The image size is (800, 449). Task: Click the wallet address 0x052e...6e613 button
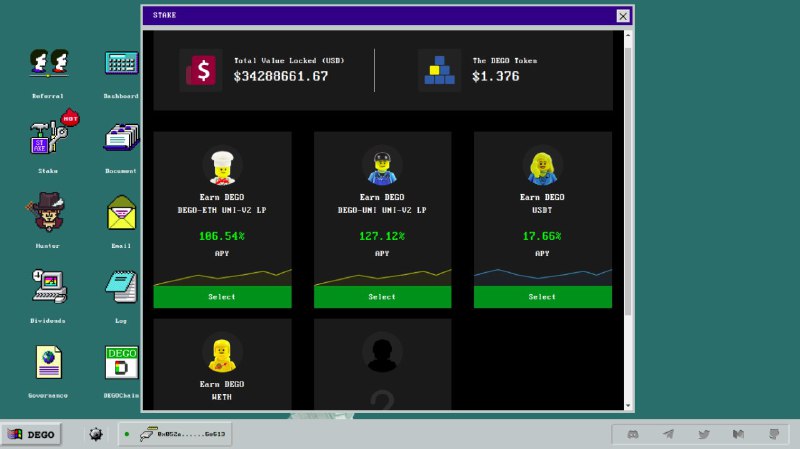[175, 434]
